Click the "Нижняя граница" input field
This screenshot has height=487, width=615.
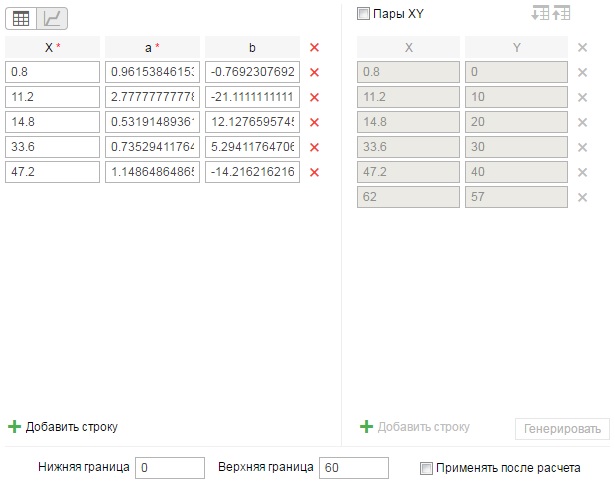point(170,468)
